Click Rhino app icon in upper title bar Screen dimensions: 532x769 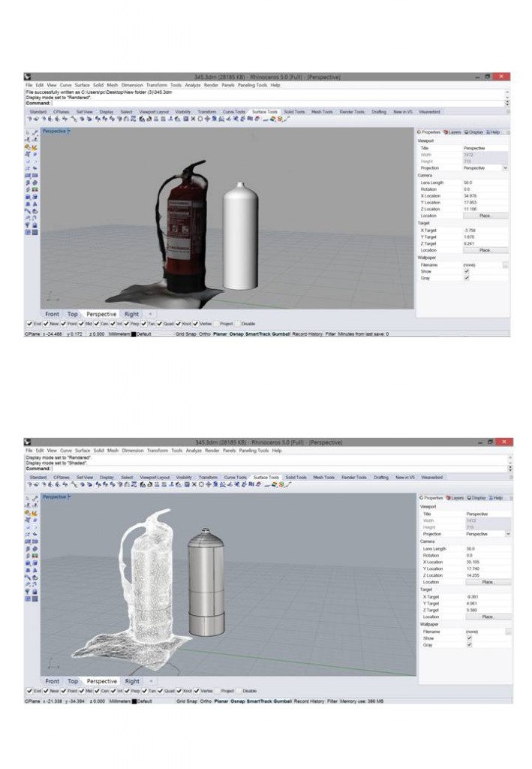29,77
